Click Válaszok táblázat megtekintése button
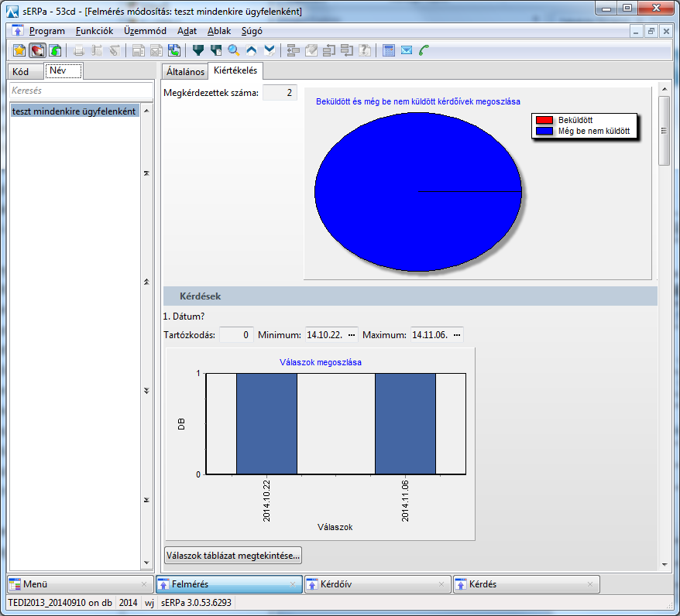This screenshot has height=616, width=680. point(233,556)
